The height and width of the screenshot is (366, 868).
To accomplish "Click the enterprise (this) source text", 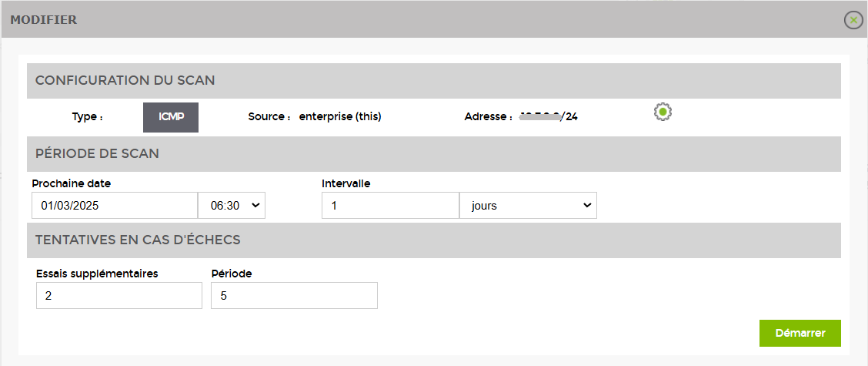I will [x=340, y=117].
